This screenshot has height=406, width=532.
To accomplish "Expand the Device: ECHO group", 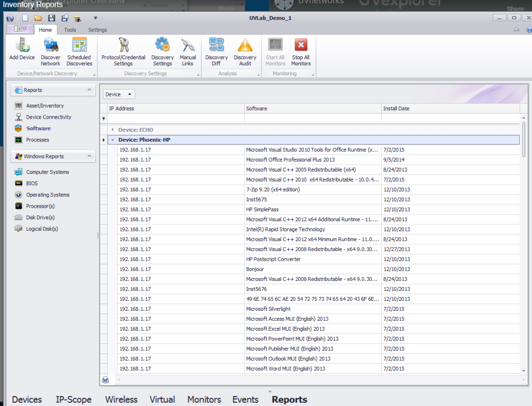I will click(x=112, y=130).
